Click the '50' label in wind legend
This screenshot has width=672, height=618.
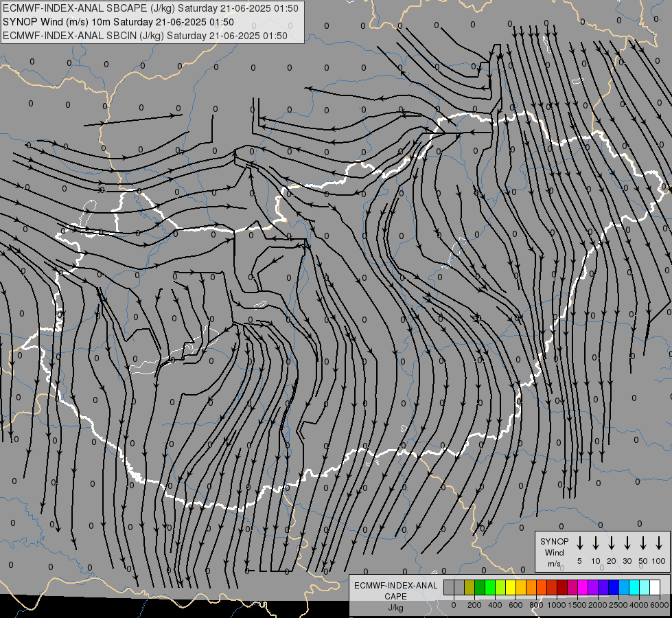pyautogui.click(x=643, y=561)
